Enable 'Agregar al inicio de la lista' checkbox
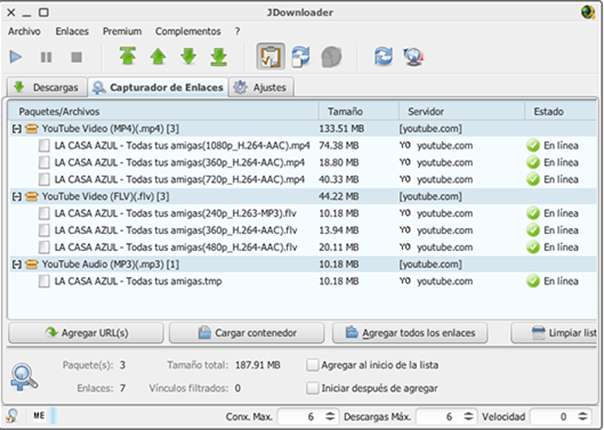Viewport: 604px width, 430px height. pyautogui.click(x=312, y=365)
